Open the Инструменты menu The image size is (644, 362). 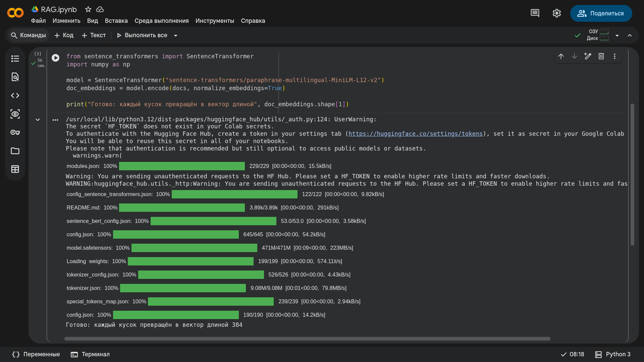coord(215,21)
